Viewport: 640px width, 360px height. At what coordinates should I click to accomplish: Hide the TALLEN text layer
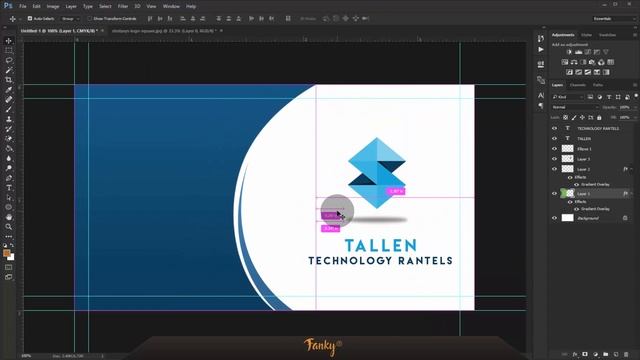pyautogui.click(x=554, y=138)
